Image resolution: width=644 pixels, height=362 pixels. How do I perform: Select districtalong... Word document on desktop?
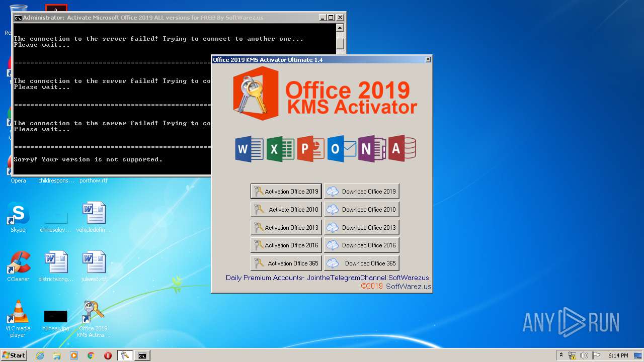[56, 266]
